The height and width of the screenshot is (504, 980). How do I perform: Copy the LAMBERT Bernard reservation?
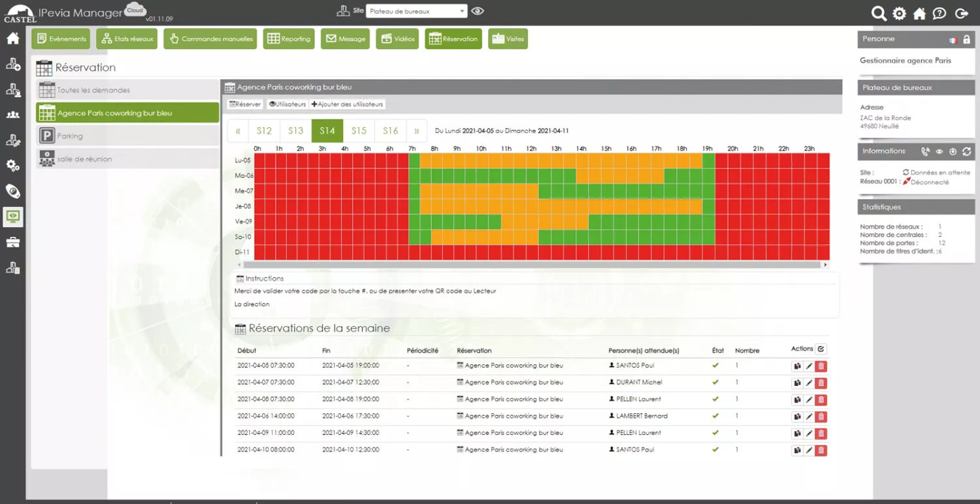797,417
